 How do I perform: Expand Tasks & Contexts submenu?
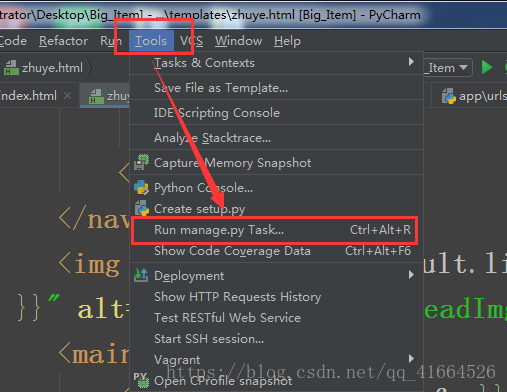click(276, 63)
